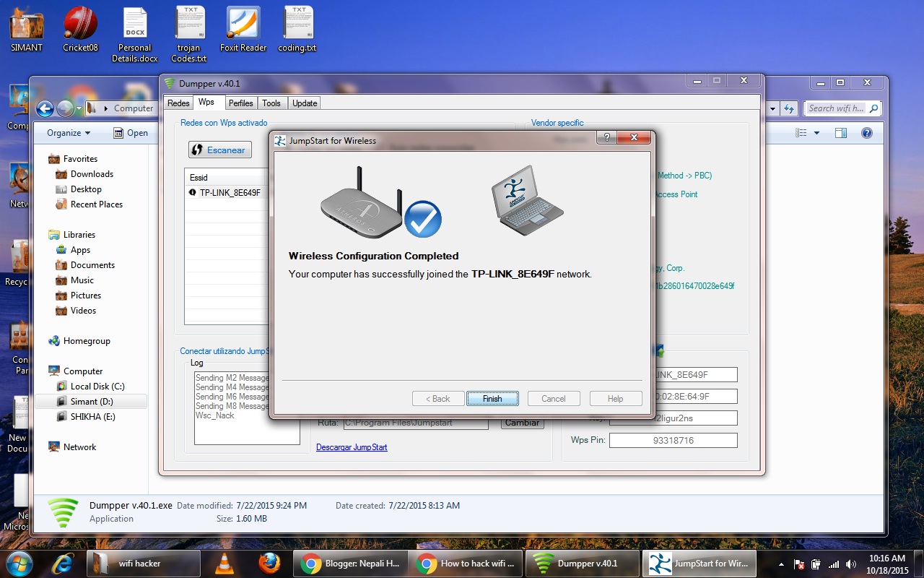Launch Internet Explorer from taskbar

(x=62, y=564)
